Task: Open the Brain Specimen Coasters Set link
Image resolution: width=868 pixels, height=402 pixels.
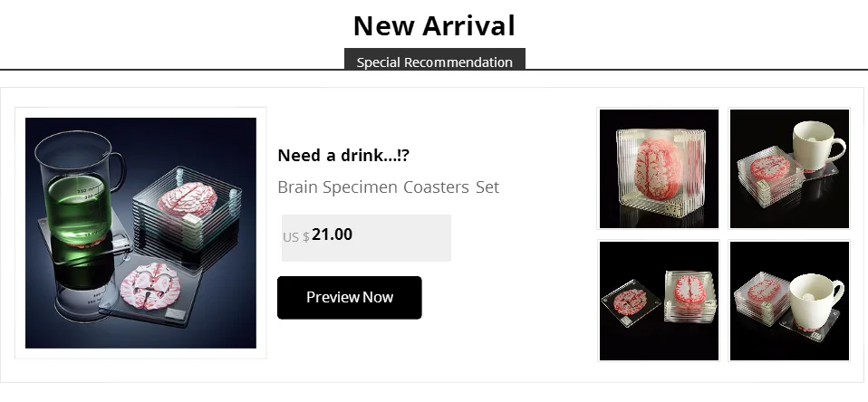Action: 388,187
